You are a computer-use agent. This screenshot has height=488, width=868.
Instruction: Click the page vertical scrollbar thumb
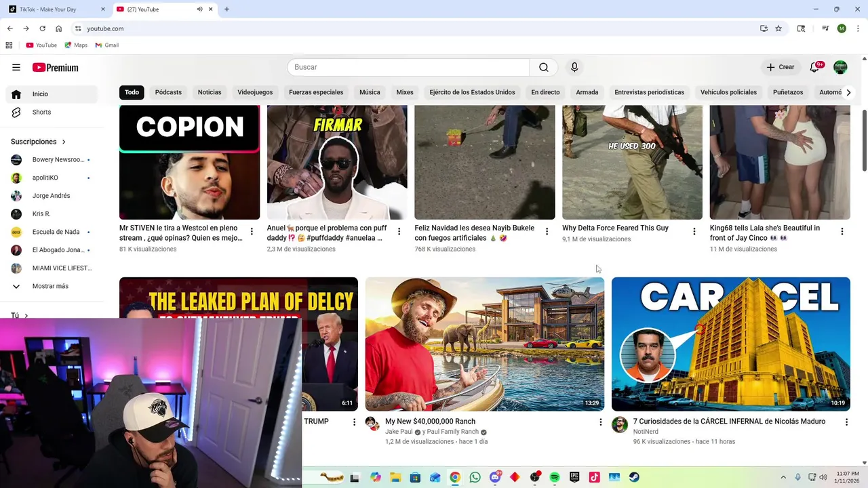click(864, 140)
